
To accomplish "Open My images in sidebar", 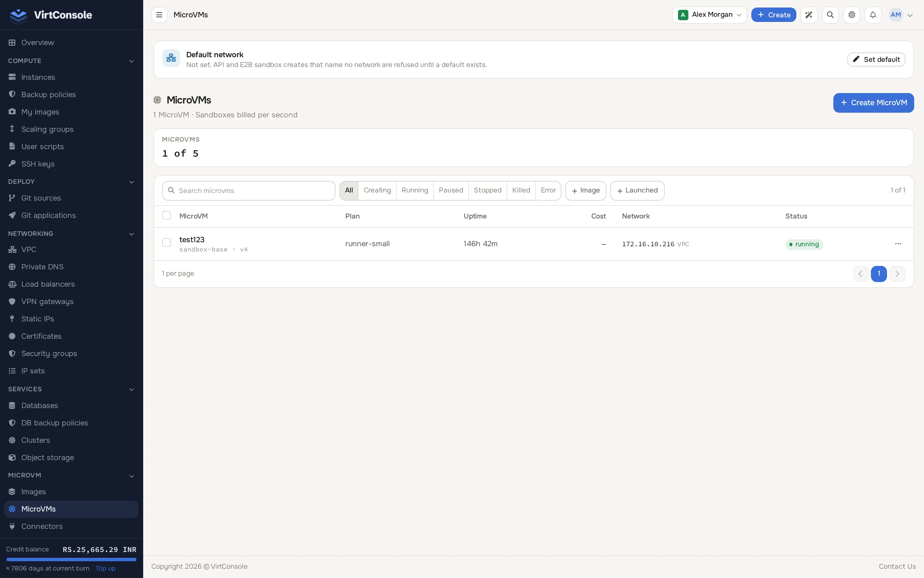I will [x=71, y=112].
